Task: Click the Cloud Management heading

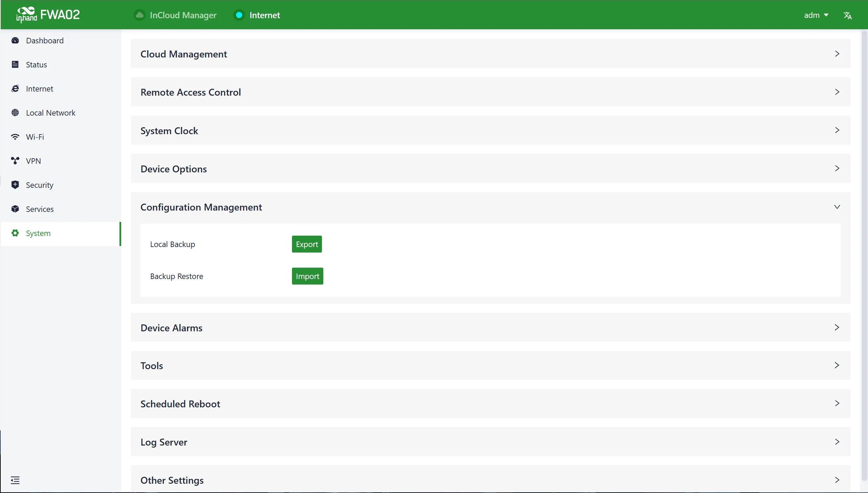Action: 184,54
